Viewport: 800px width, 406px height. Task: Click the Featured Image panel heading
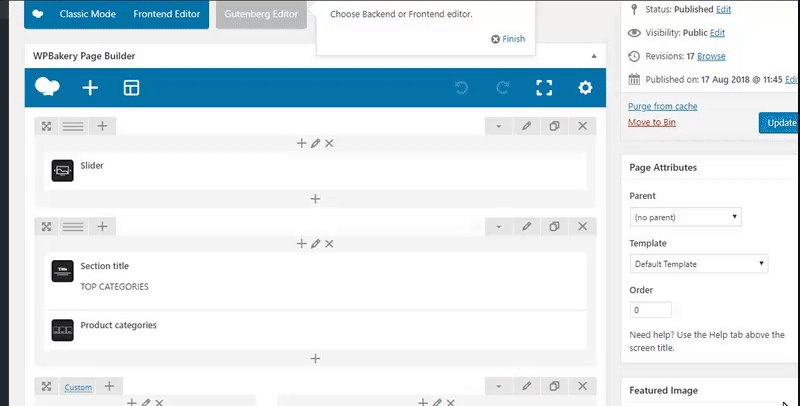tap(663, 391)
